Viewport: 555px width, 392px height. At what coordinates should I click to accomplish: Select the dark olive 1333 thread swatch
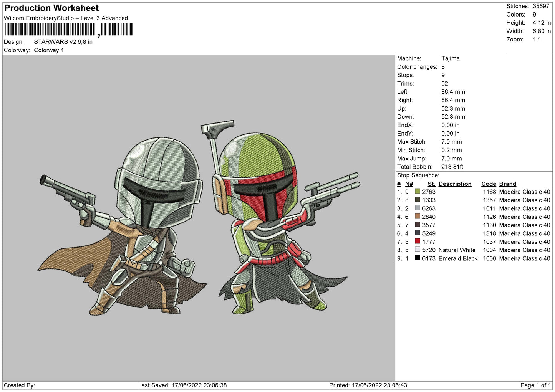pyautogui.click(x=417, y=200)
